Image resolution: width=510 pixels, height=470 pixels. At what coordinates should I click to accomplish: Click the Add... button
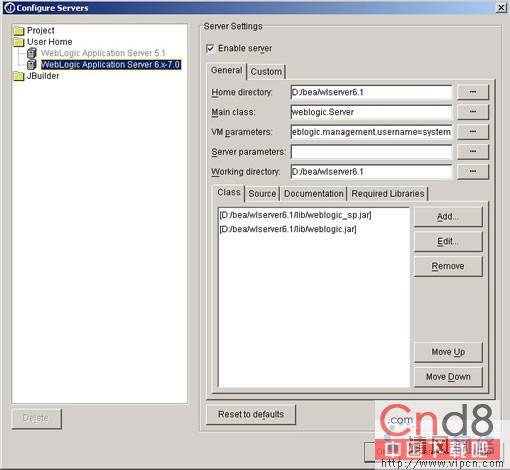pyautogui.click(x=448, y=217)
